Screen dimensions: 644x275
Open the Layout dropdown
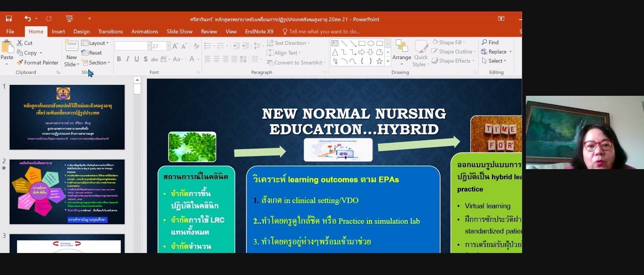coord(95,43)
